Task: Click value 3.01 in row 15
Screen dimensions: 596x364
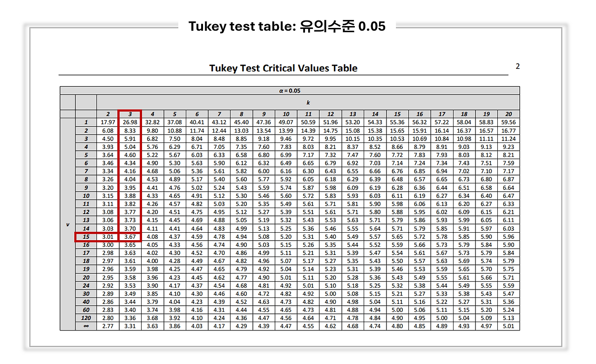Action: coord(108,237)
